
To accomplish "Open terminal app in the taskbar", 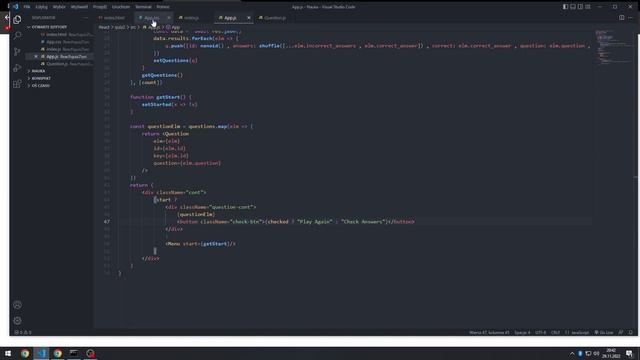I will click(74, 353).
